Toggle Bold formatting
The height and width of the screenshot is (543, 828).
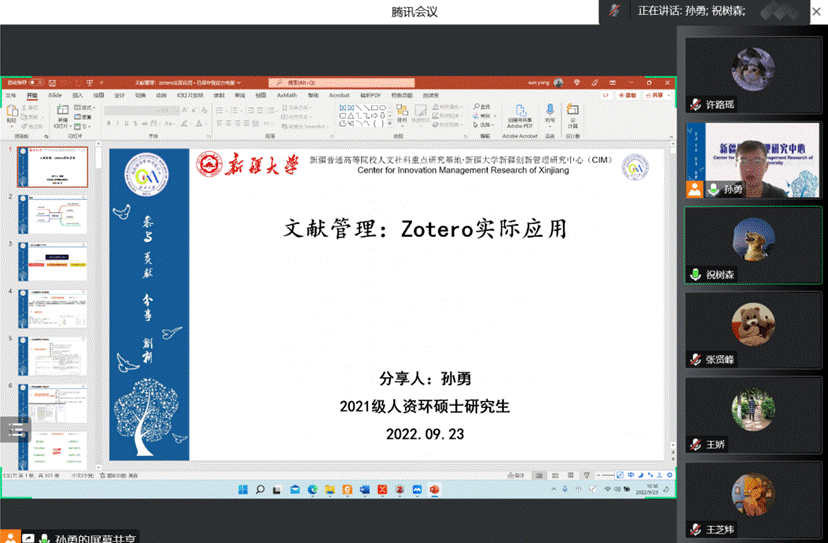pyautogui.click(x=109, y=124)
